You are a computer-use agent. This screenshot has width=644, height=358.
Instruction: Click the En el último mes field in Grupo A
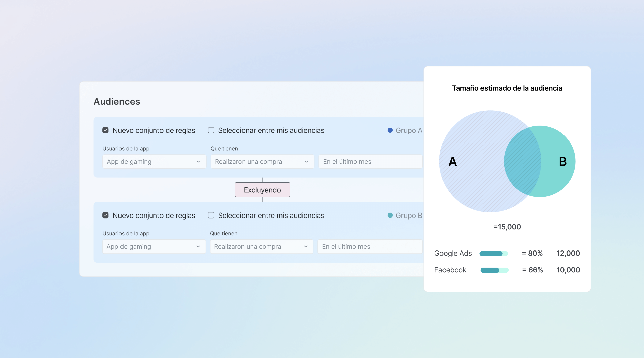click(370, 161)
